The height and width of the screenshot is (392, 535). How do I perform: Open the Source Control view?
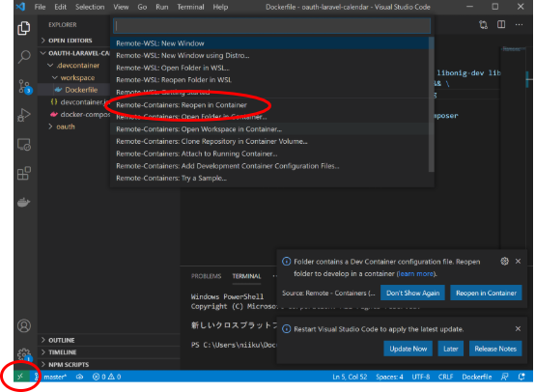pyautogui.click(x=24, y=86)
